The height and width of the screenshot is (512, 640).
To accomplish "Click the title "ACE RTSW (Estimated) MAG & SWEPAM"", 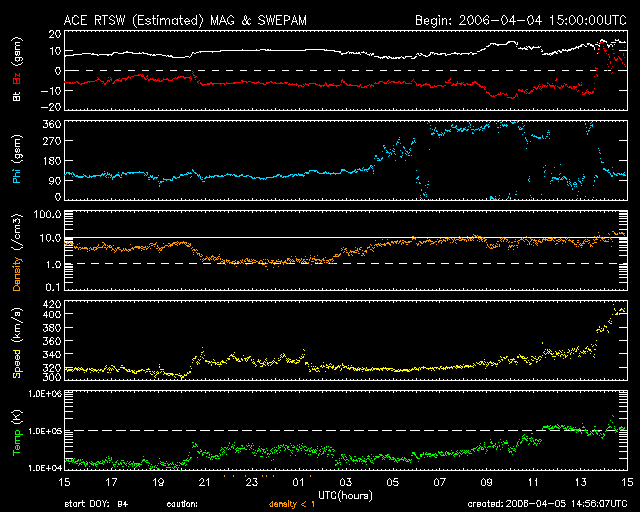I will tap(185, 20).
